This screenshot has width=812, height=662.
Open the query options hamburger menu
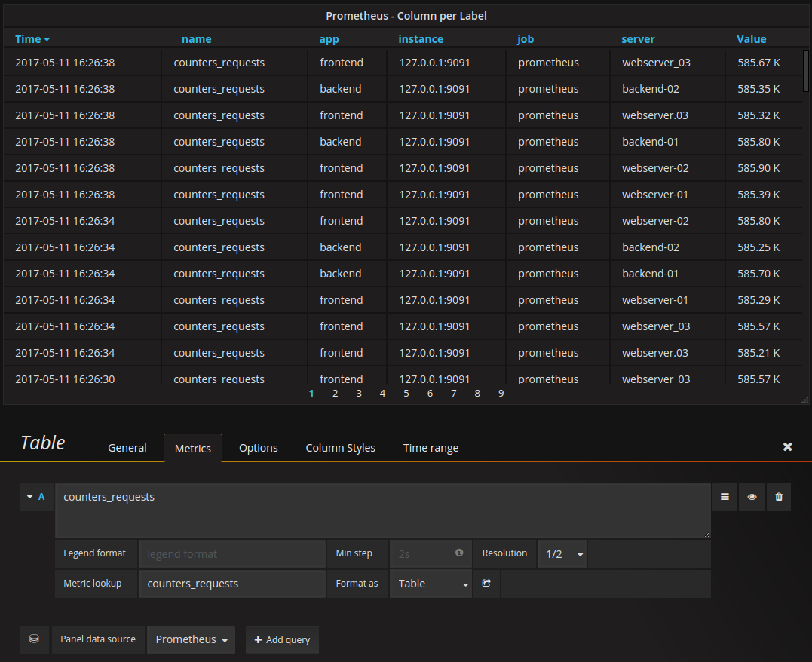[724, 497]
